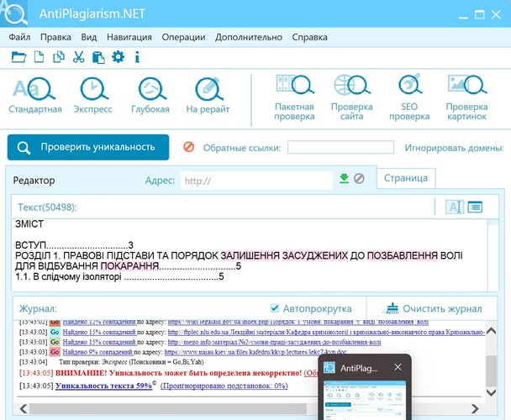Open the naiau.kiev.ua match link
511x420 pixels.
click(255, 352)
